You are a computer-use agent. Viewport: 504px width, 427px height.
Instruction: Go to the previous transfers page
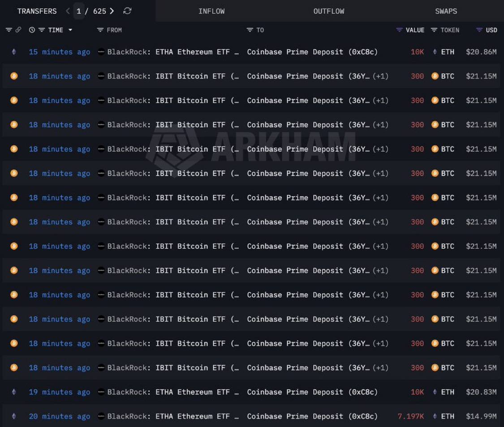pos(68,11)
